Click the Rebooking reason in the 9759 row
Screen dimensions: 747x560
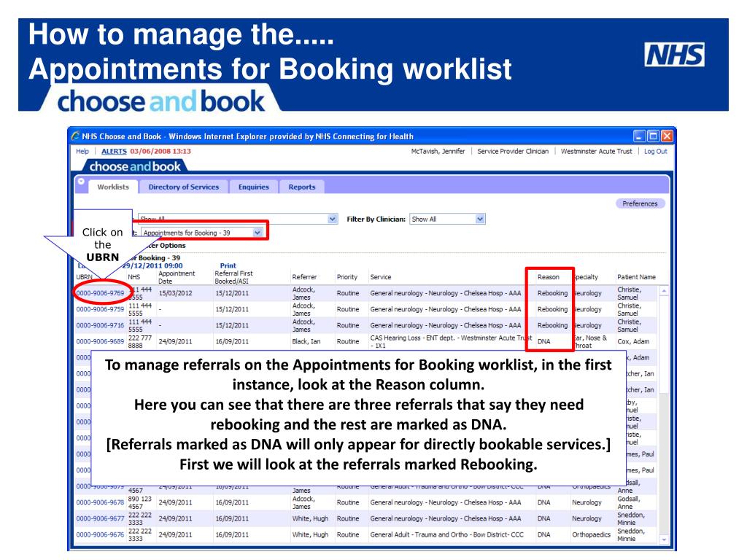553,309
